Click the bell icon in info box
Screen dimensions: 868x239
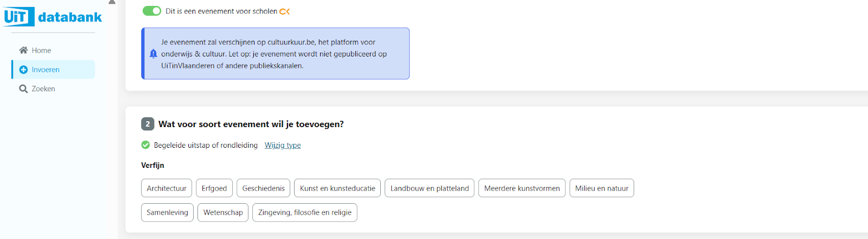[x=154, y=54]
